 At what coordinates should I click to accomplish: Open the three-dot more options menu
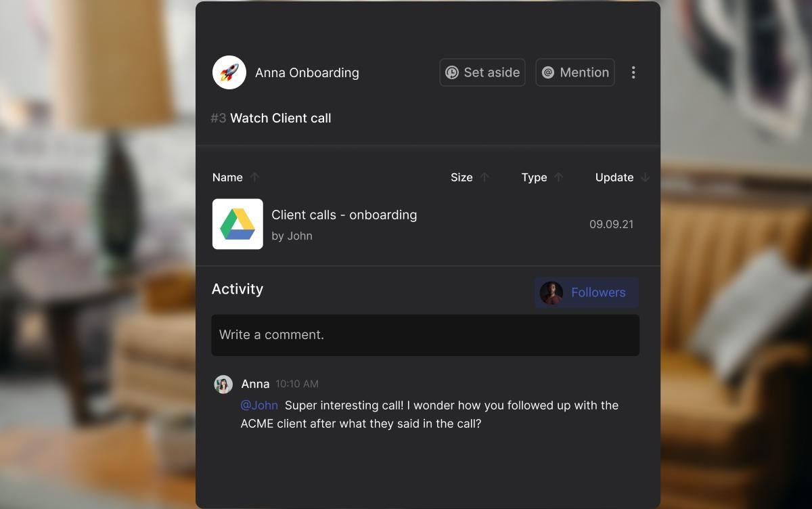pos(633,72)
